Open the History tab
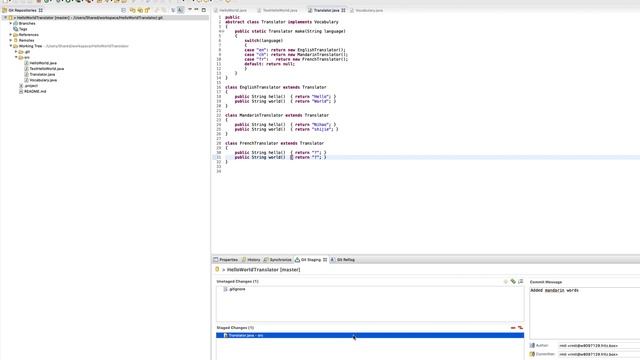The image size is (640, 360). (x=251, y=260)
